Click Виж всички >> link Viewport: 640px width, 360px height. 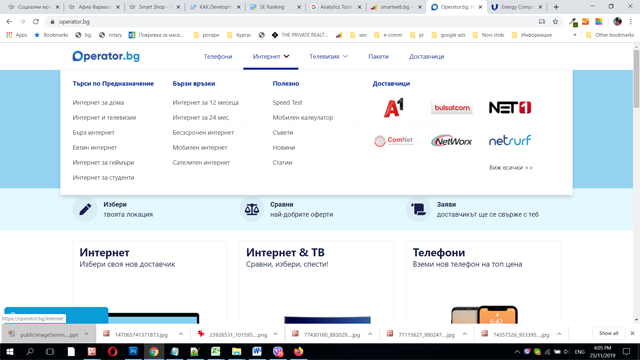point(511,167)
